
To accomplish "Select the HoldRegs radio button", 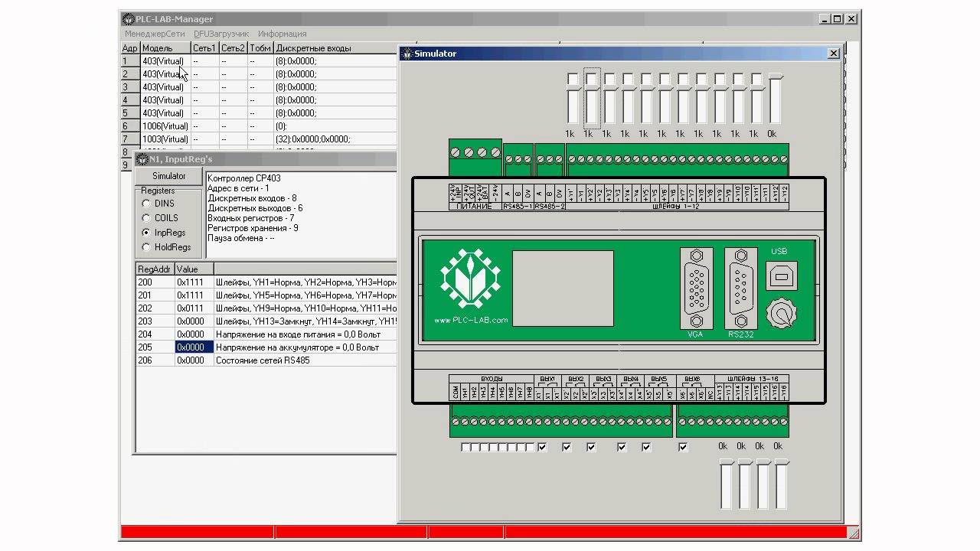I will pos(146,247).
